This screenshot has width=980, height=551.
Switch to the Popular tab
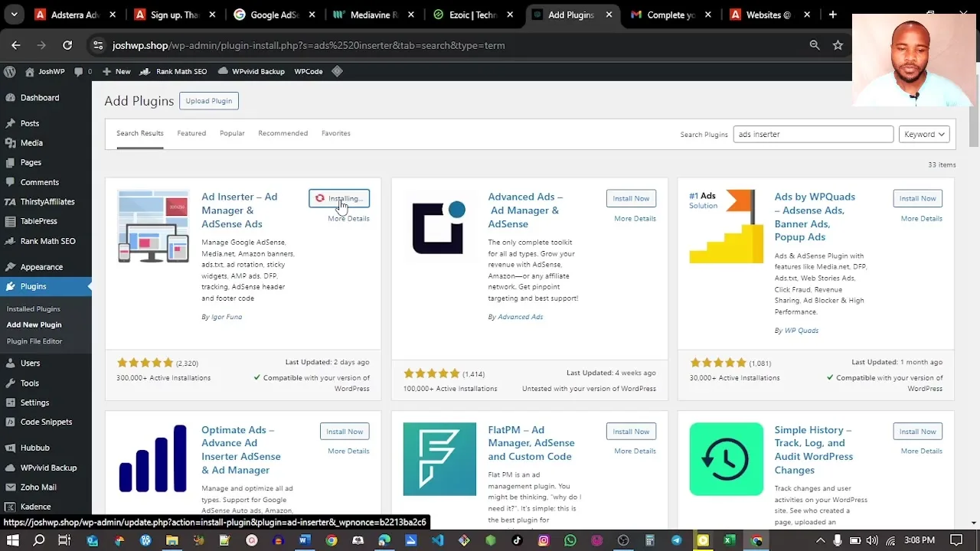point(232,133)
